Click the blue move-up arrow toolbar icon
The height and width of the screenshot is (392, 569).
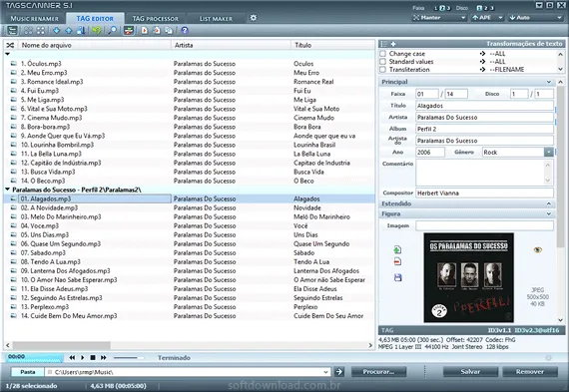coord(68,31)
